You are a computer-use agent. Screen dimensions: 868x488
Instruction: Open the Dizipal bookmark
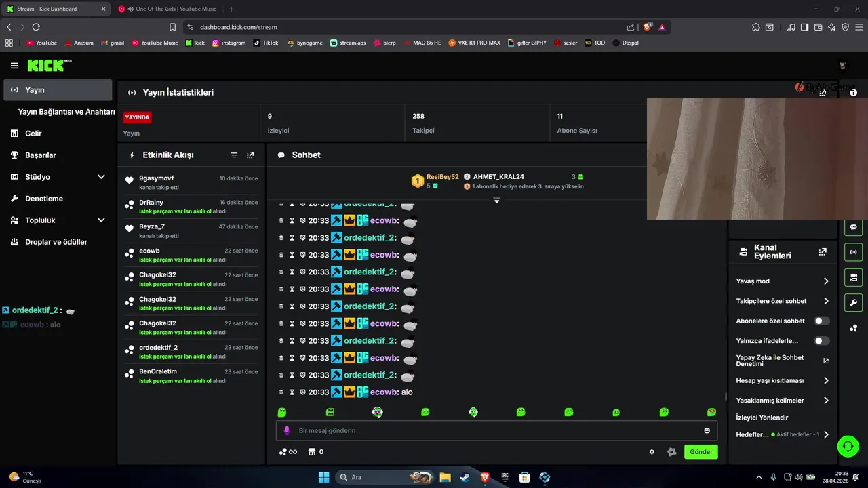click(x=625, y=43)
